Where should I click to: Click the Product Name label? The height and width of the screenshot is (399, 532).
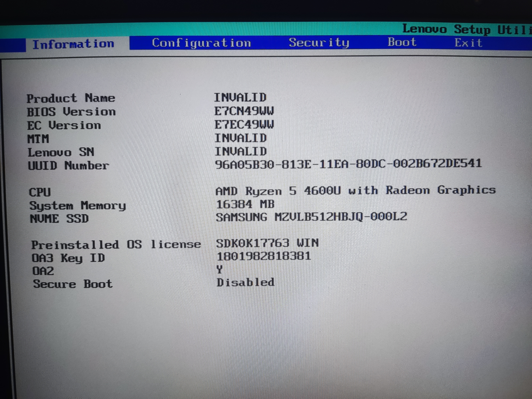[71, 98]
